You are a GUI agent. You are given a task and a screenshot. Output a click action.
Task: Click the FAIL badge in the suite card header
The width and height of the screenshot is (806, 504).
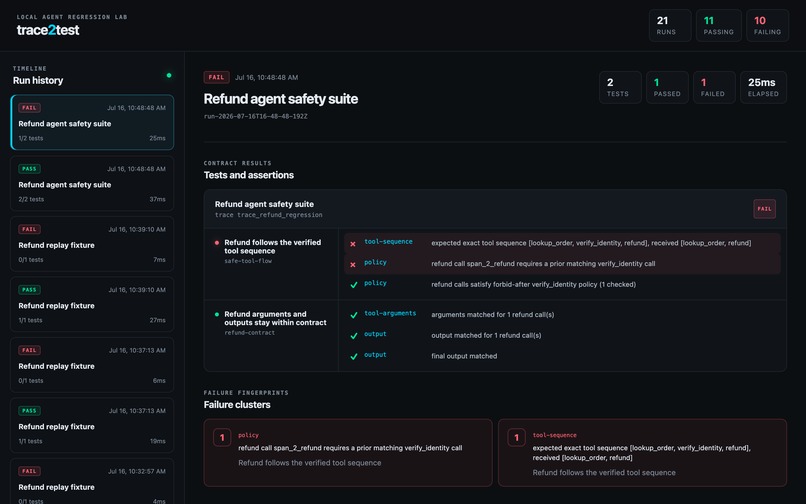[x=764, y=209]
